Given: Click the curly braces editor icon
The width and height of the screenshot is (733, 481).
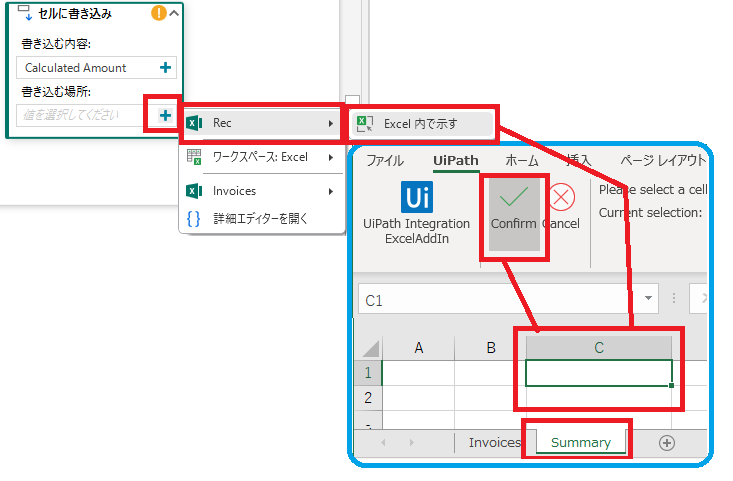Looking at the screenshot, I should 194,218.
